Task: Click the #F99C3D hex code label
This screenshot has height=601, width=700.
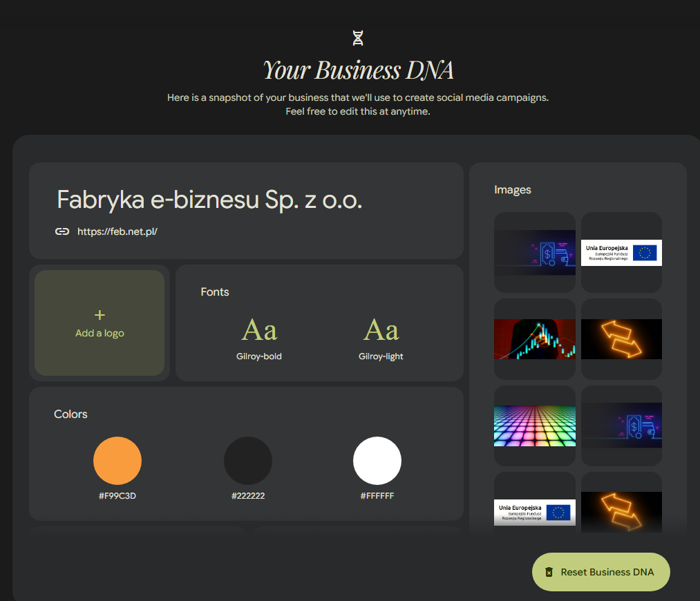Action: tap(117, 495)
